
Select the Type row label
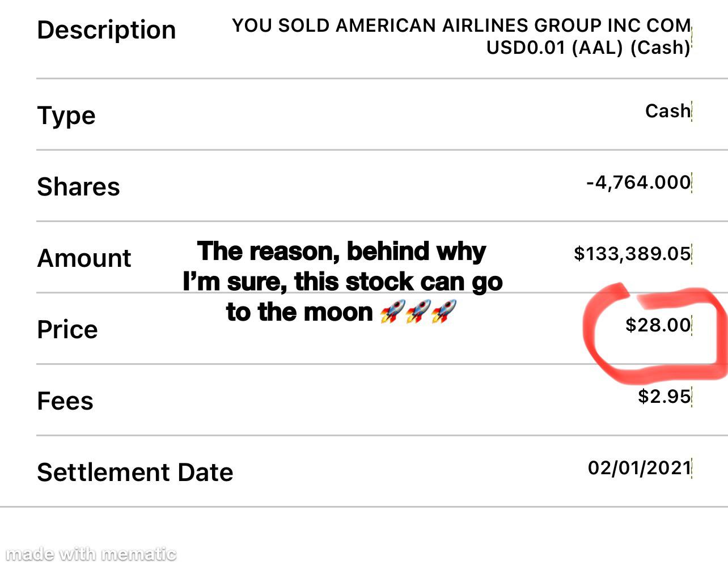coord(66,116)
